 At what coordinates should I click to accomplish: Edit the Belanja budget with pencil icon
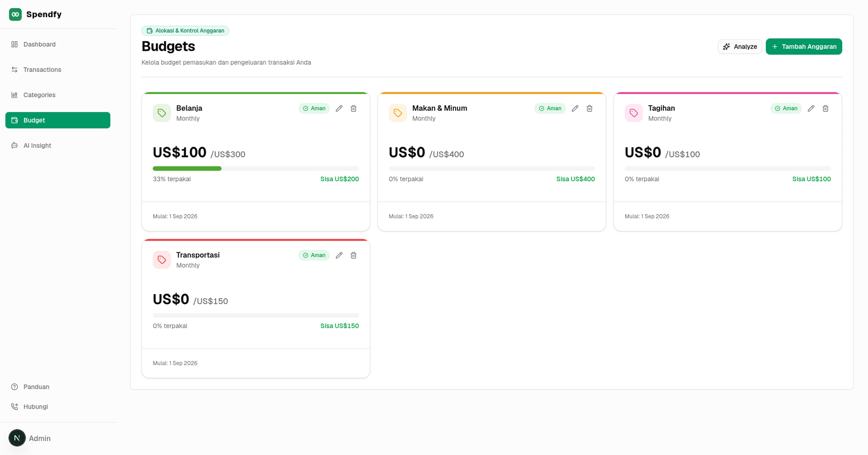click(339, 108)
